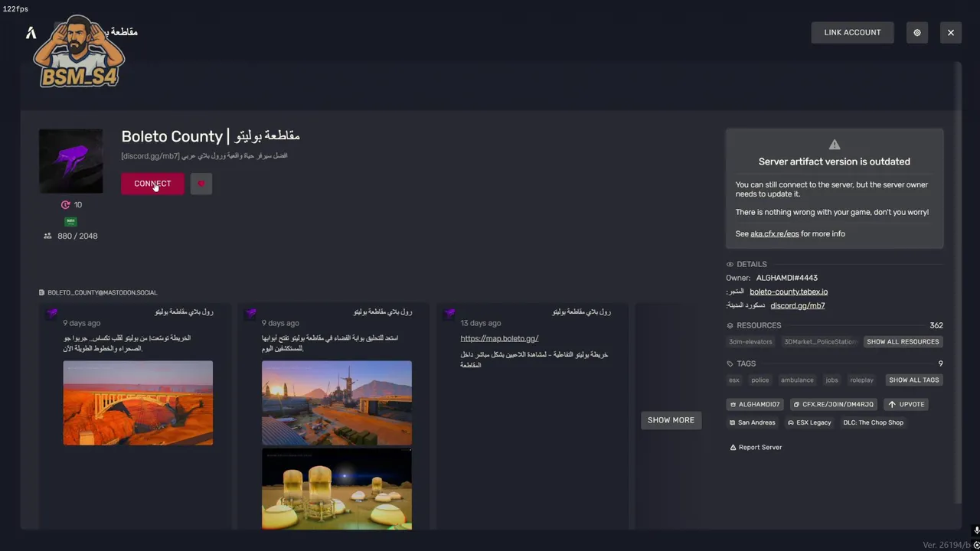Show more Mastodon feed posts
This screenshot has height=551, width=980.
[x=671, y=420]
